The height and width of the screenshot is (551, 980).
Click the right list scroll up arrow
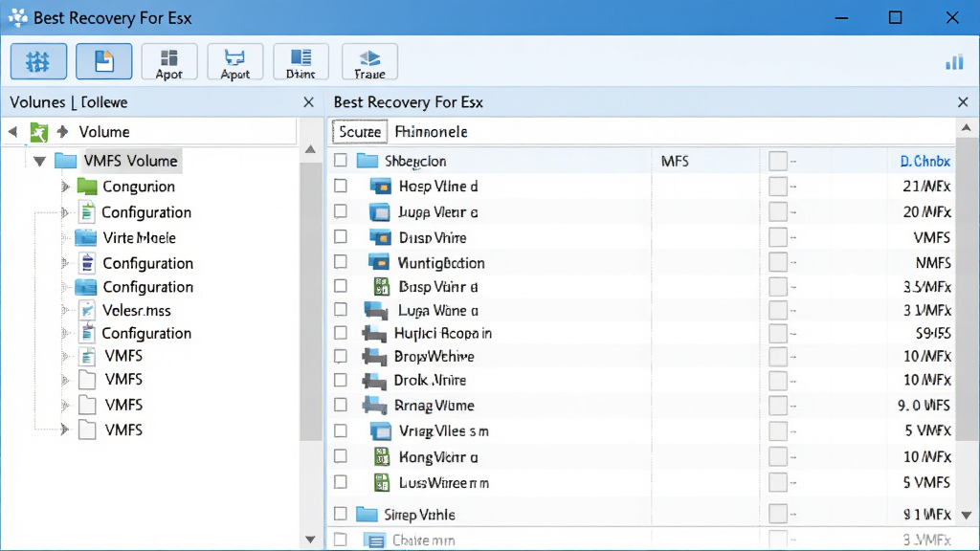[967, 127]
